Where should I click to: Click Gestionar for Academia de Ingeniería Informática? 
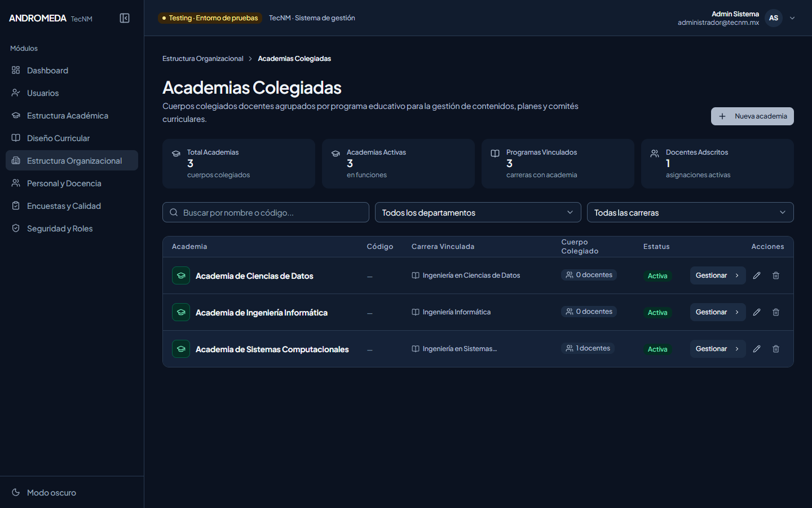[x=718, y=312]
